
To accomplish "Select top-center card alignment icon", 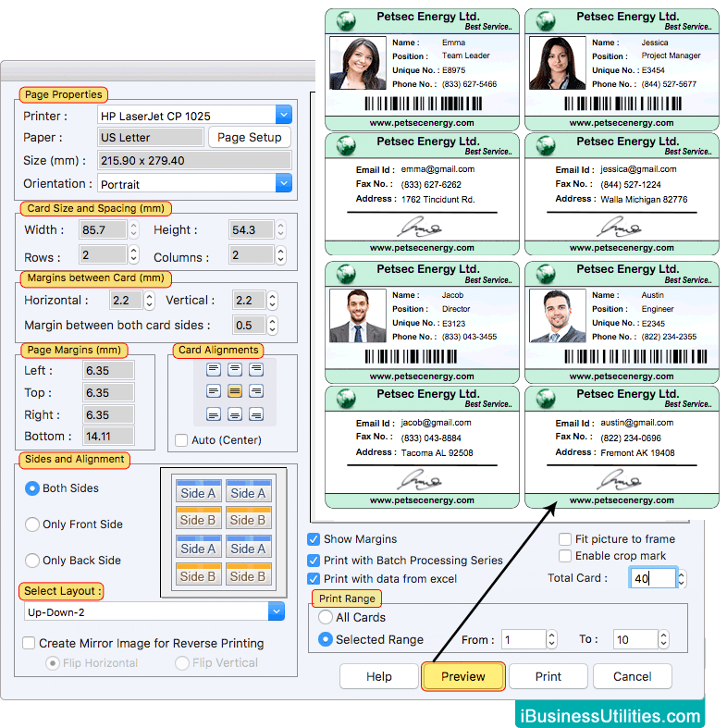I will 235,370.
